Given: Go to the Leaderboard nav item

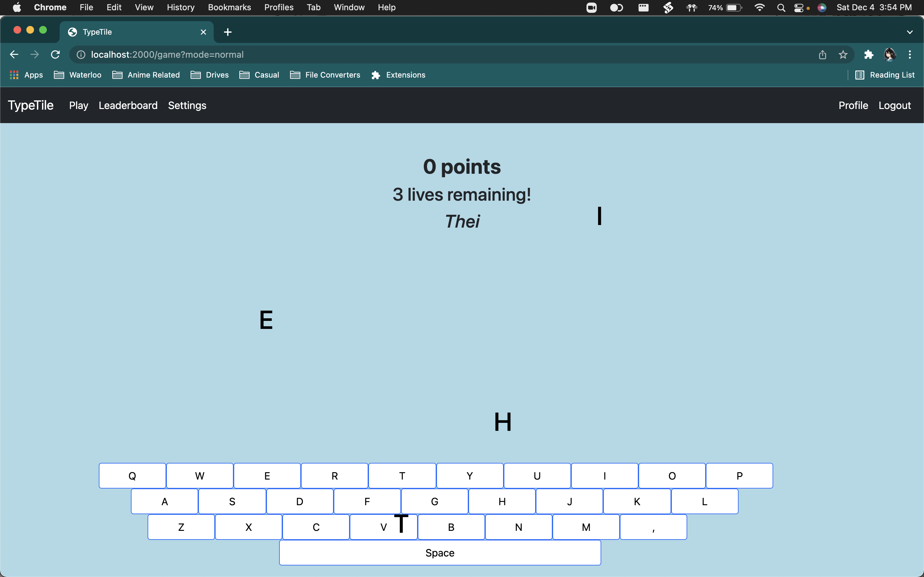Looking at the screenshot, I should 128,105.
